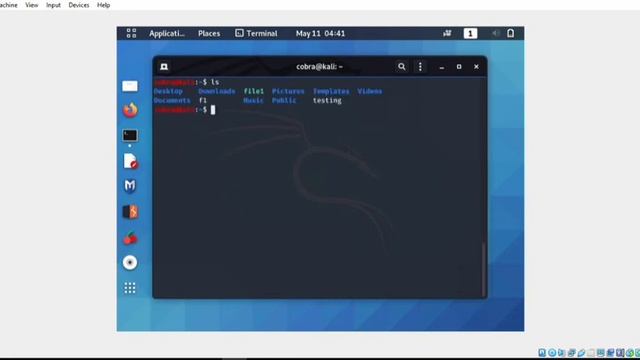Launch the blue M application in dock
640x360 pixels.
[130, 186]
